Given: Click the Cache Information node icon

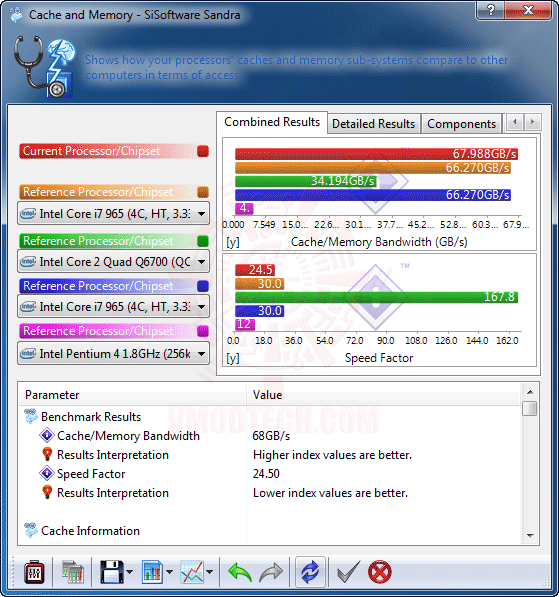Looking at the screenshot, I should coord(30,530).
